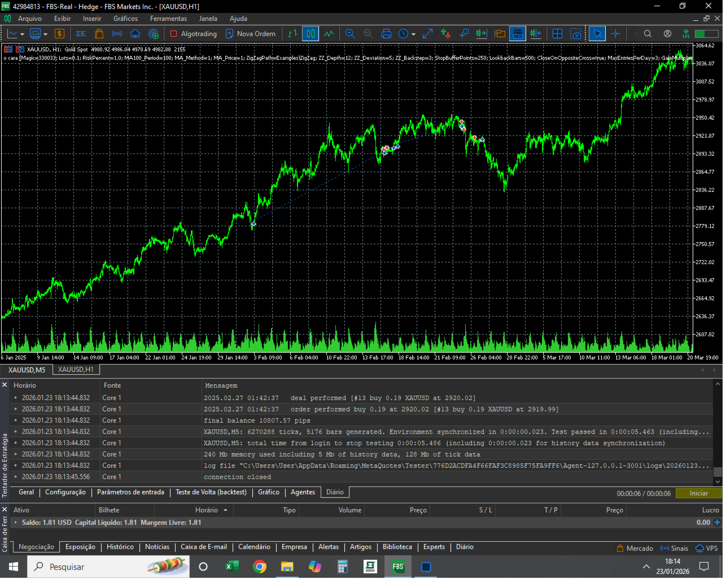
Task: Click the folder templates icon in toolbar
Action: [x=500, y=34]
